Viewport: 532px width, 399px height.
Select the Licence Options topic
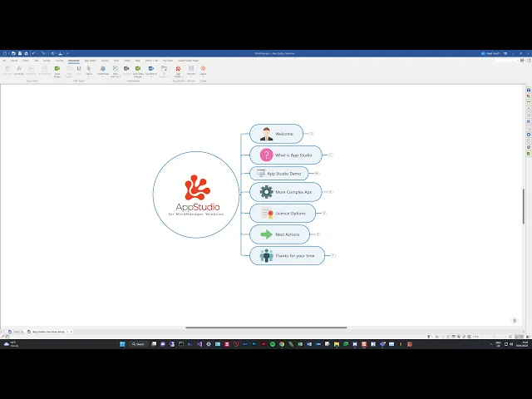pos(283,213)
